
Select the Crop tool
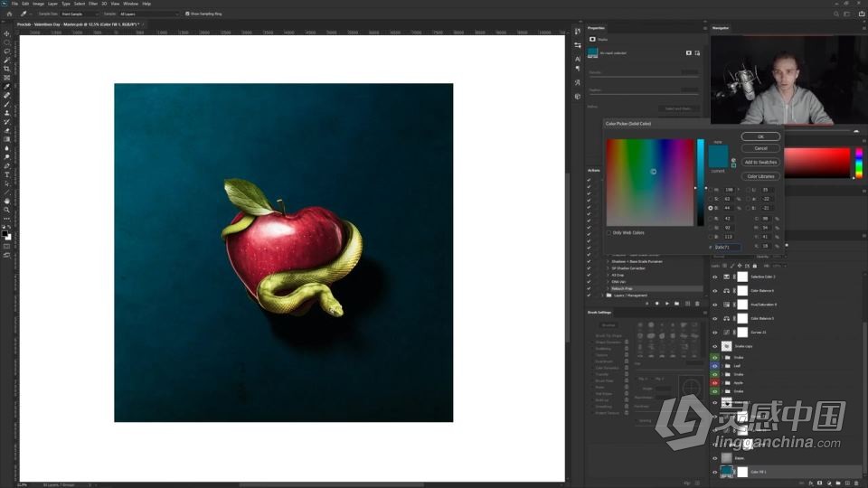pyautogui.click(x=6, y=70)
